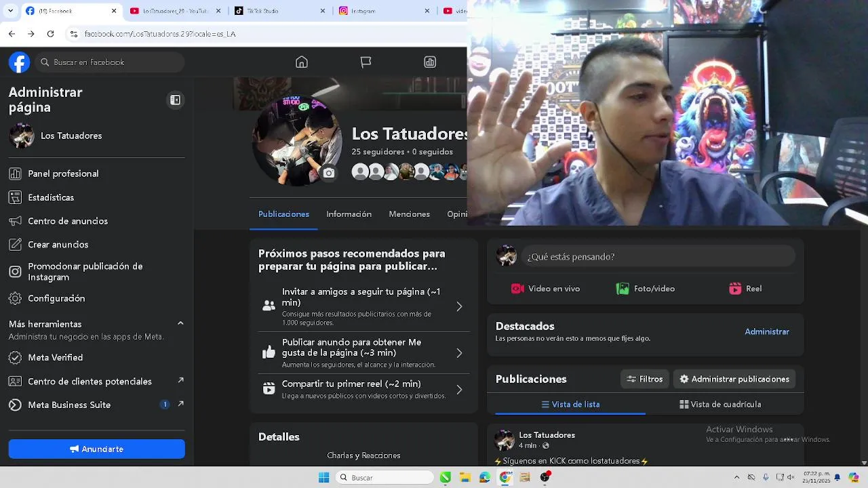Viewport: 868px width, 488px height.
Task: Open Chrome tab search dropdown
Action: pos(9,11)
